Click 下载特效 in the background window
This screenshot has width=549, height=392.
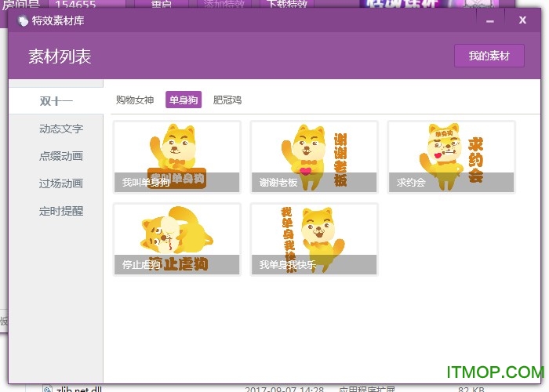(x=287, y=4)
